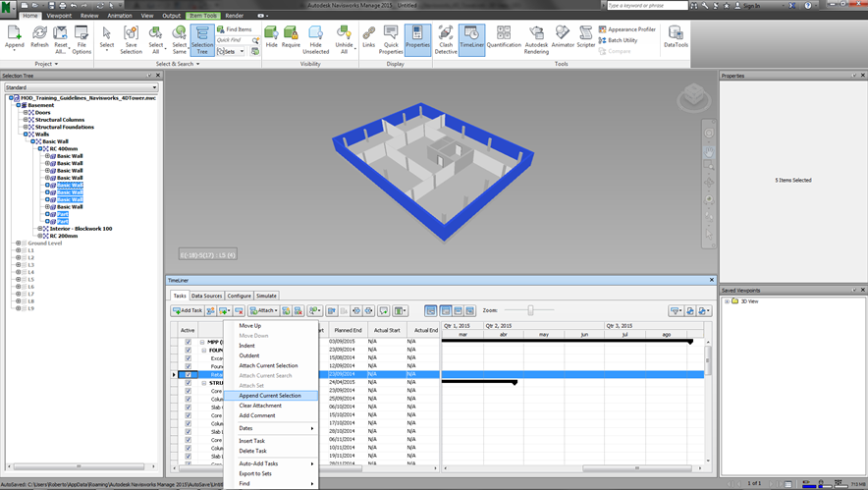This screenshot has height=490, width=868.
Task: Expand Structural Columns tree node
Action: [26, 120]
